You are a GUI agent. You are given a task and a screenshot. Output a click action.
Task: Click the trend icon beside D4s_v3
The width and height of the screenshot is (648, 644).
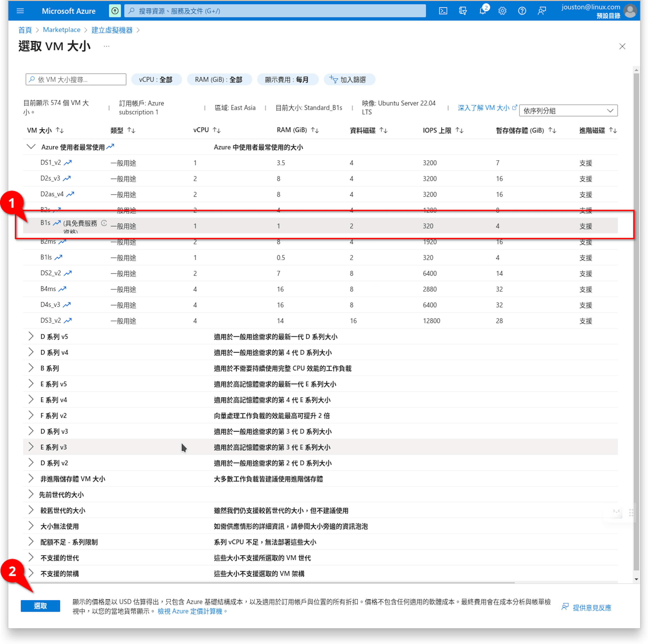click(x=67, y=305)
